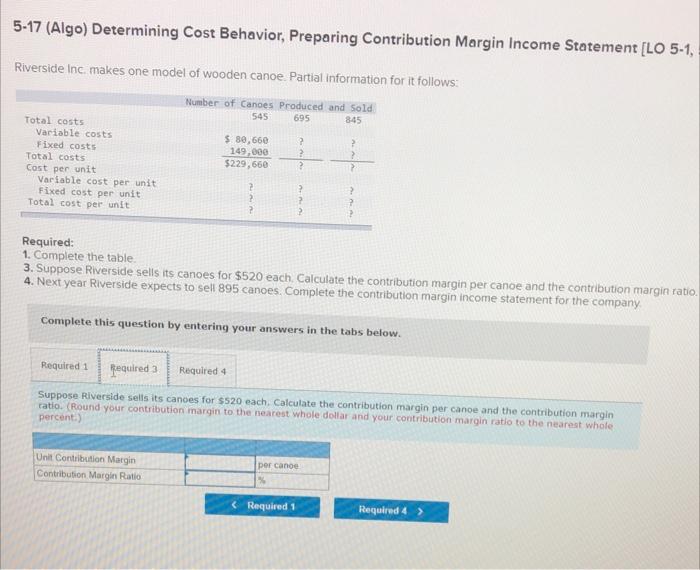Click the 'Variable cost per unit' row label
This screenshot has height=570, width=700.
tap(97, 181)
